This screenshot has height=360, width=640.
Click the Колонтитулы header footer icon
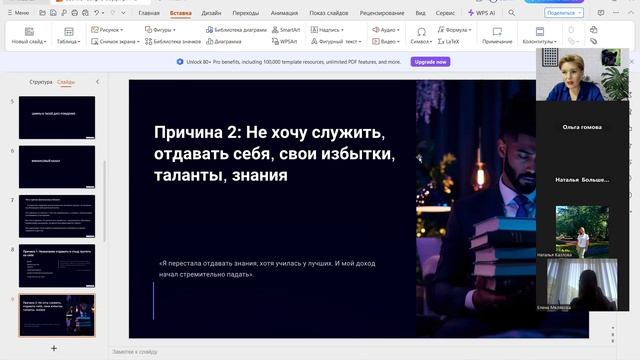[540, 31]
